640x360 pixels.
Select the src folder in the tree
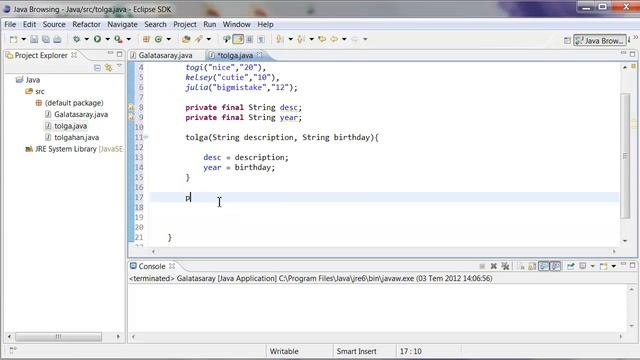click(40, 91)
